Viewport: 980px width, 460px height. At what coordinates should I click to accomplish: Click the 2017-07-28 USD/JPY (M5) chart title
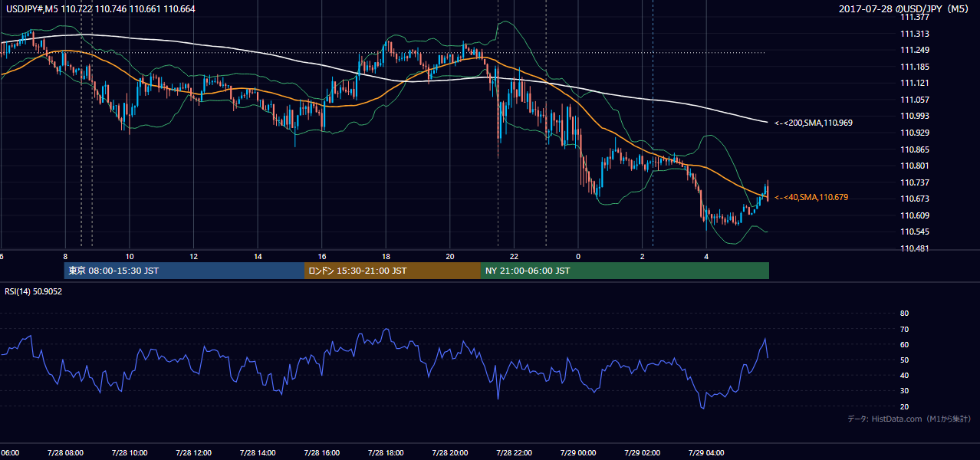(905, 8)
